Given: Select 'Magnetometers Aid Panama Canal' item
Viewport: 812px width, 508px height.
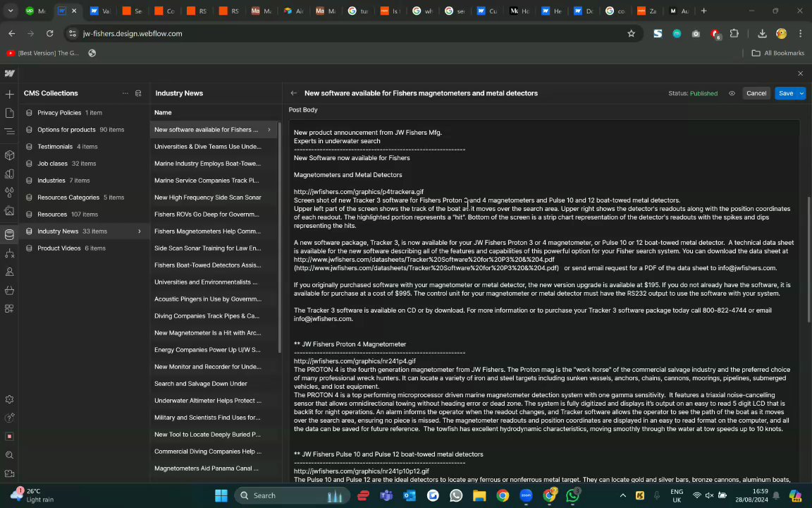Looking at the screenshot, I should tap(214, 468).
